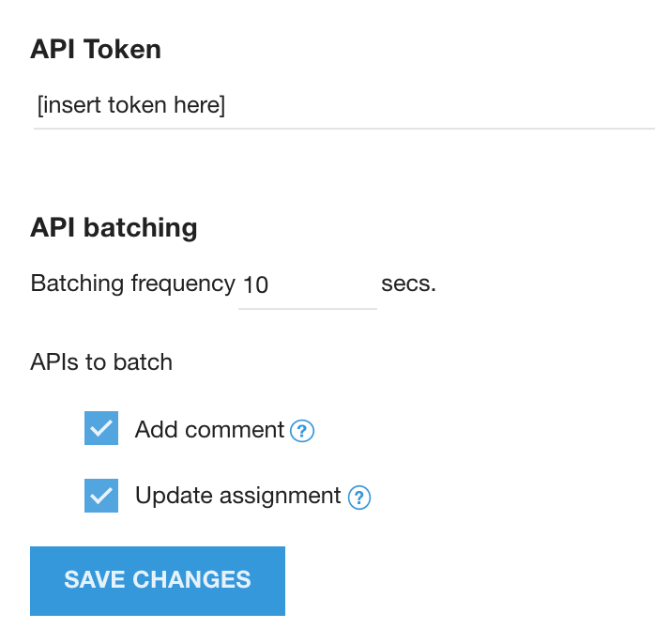Click the underline below the token field
Image resolution: width=655 pixels, height=644 pixels.
pyautogui.click(x=343, y=128)
